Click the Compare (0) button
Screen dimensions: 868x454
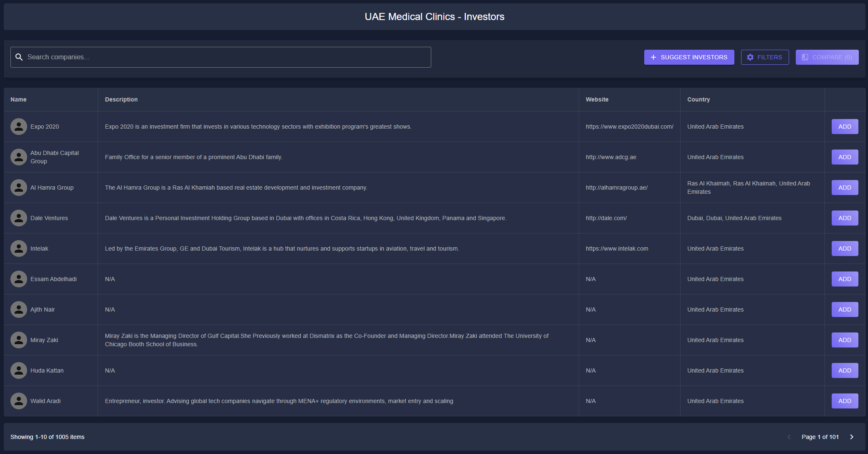point(827,57)
